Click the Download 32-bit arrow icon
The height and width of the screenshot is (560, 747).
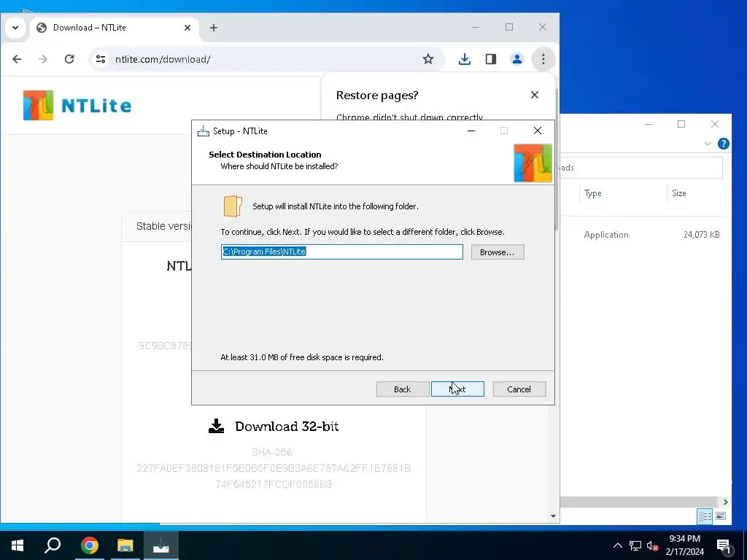point(216,426)
